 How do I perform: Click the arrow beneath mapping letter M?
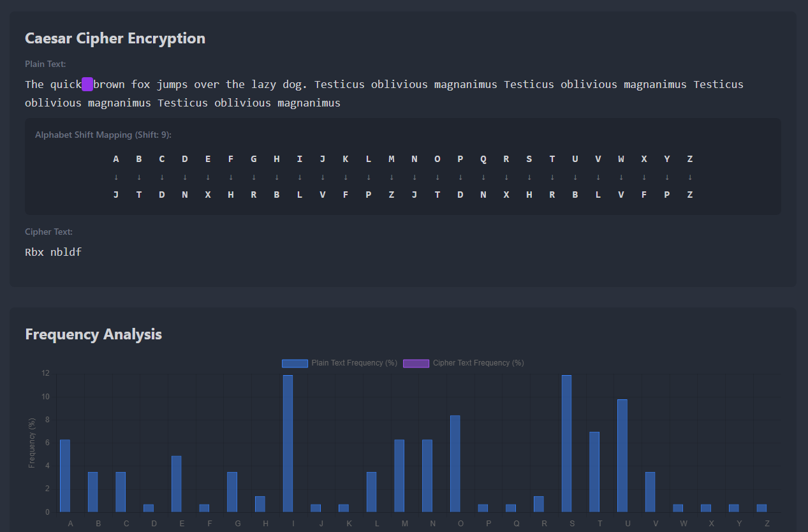[x=392, y=177]
